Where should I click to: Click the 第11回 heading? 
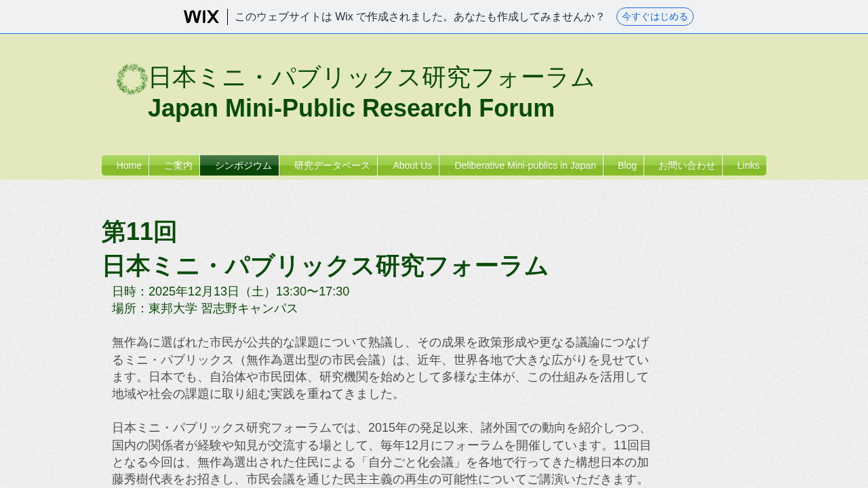(x=139, y=232)
